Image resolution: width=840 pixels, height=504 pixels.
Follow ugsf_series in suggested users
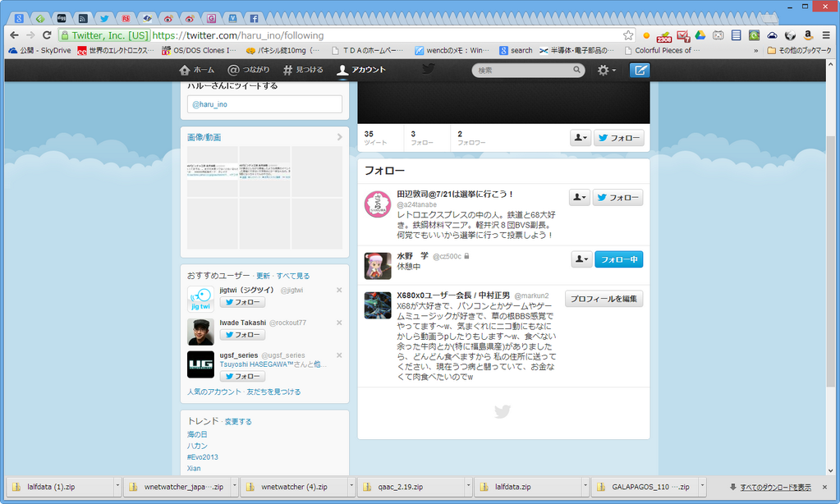(x=242, y=376)
